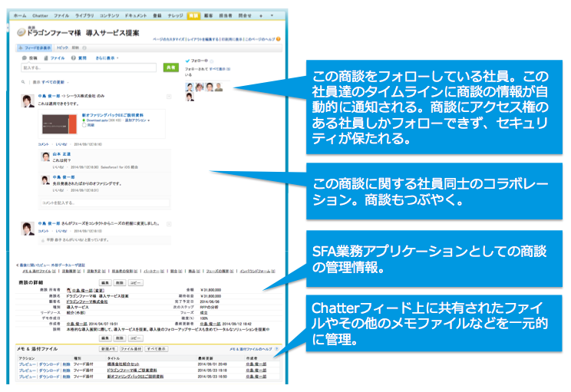Viewport: 571px width, 392px height.
Task: Click the 成立 phase link
Action: click(x=204, y=313)
